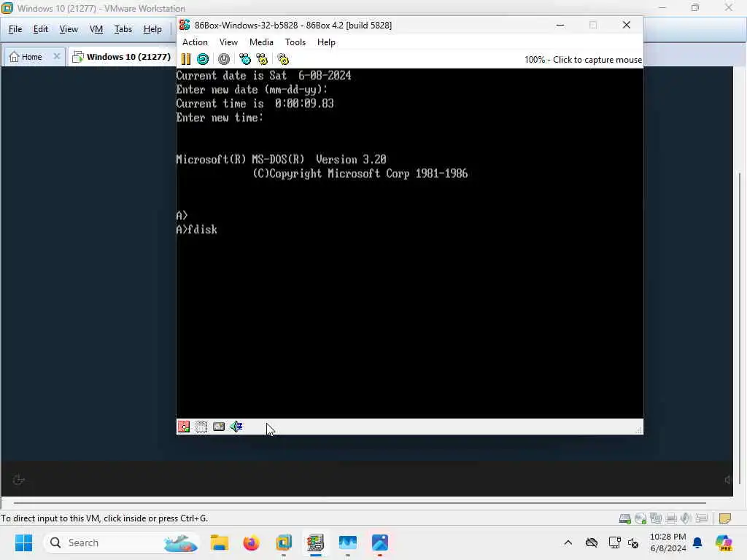Screen dimensions: 747x560
Task: Send Ctrl+Alt+Esc via 86Box toolbar icon
Action: click(262, 59)
